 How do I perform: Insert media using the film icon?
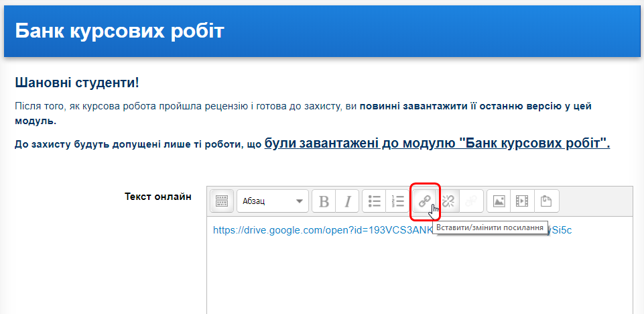[521, 201]
